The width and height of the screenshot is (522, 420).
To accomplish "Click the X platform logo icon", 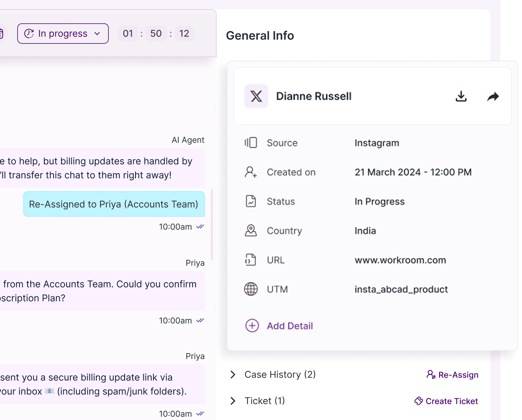I will 256,96.
